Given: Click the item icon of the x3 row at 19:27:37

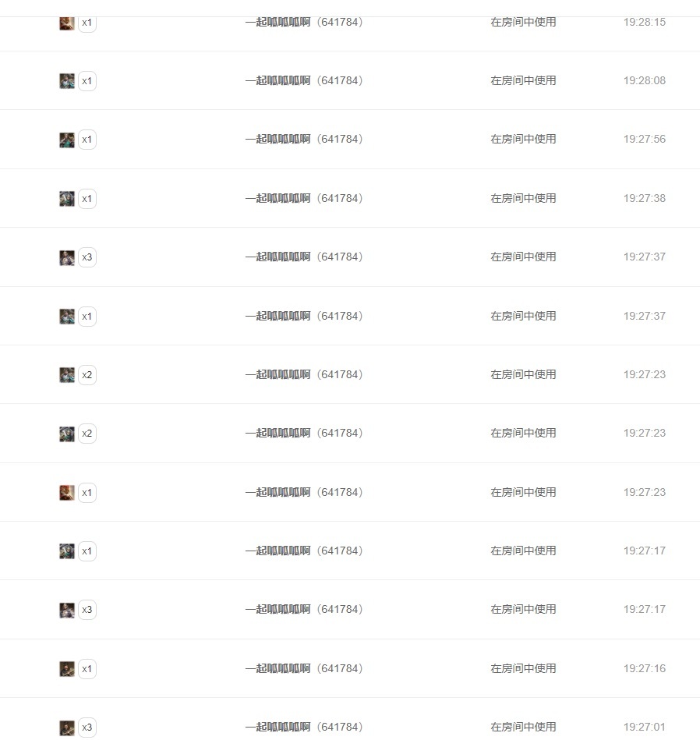Looking at the screenshot, I should point(67,257).
